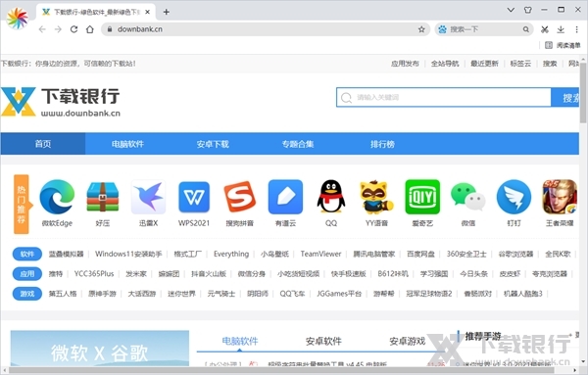Screen dimensions: 588x375
Task: Open the browser downloads icon
Action: click(x=561, y=29)
